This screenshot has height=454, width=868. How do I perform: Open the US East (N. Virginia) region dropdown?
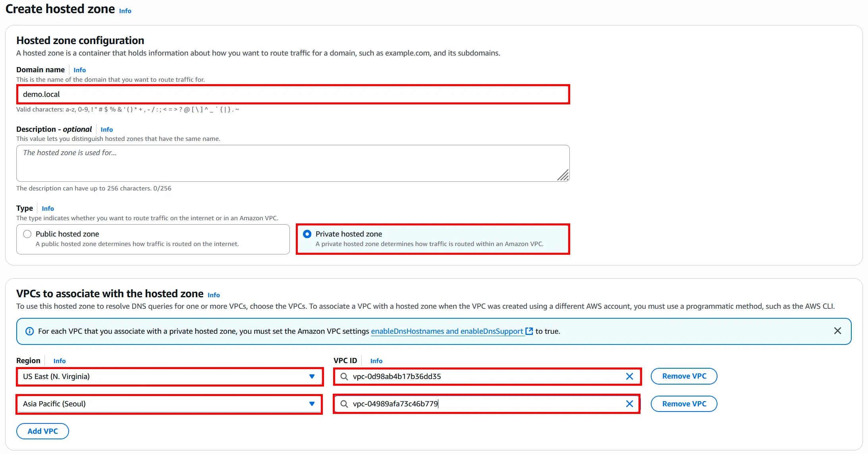pyautogui.click(x=169, y=376)
